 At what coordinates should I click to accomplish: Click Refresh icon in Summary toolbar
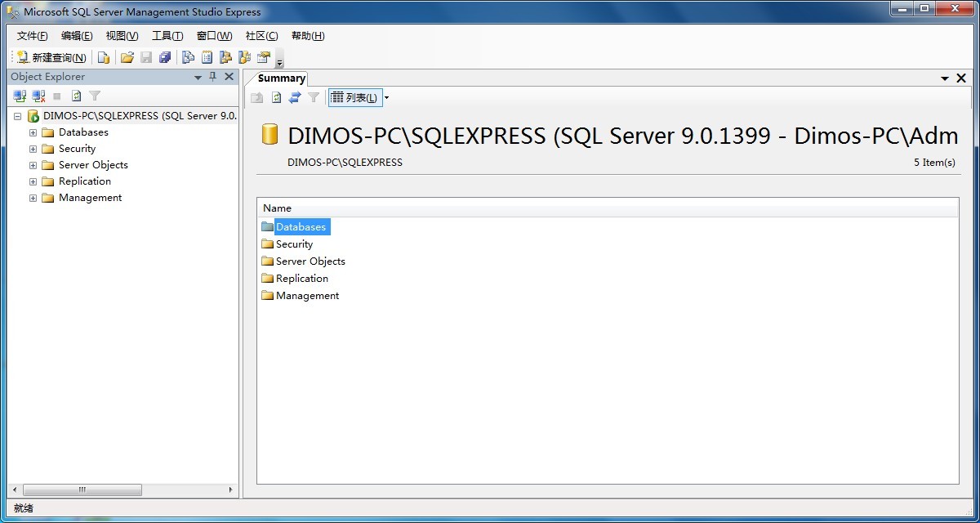click(x=276, y=97)
